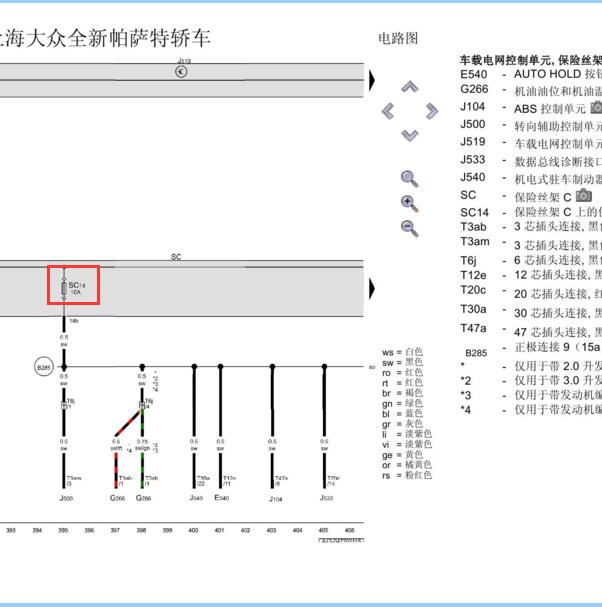Open the camera photo for 保险丝架 C

click(584, 195)
